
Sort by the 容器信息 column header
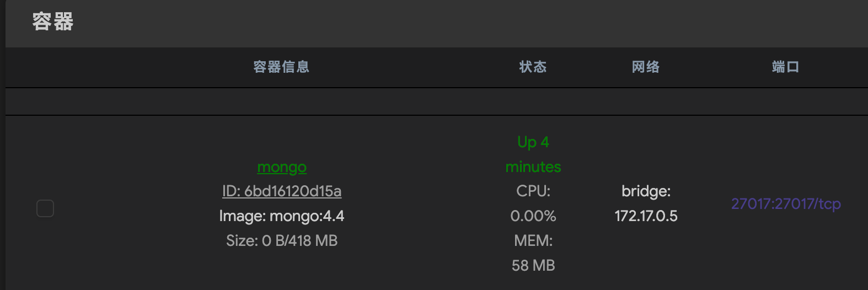281,67
